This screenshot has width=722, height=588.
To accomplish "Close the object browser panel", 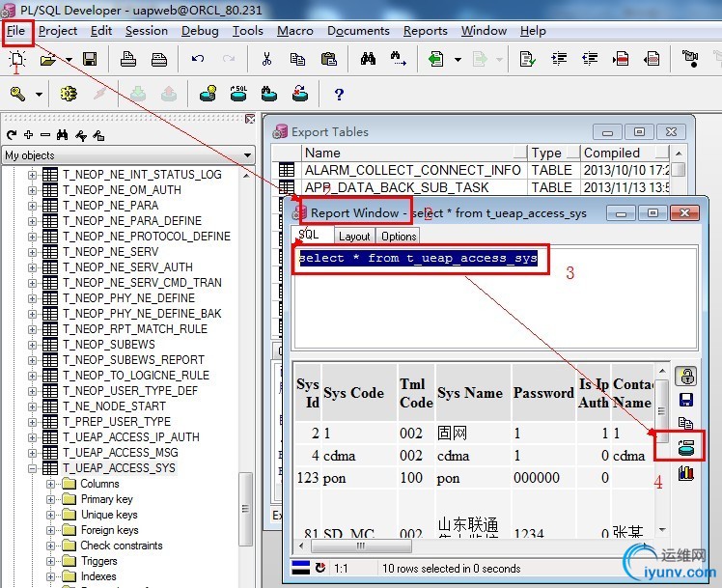I will tap(250, 120).
